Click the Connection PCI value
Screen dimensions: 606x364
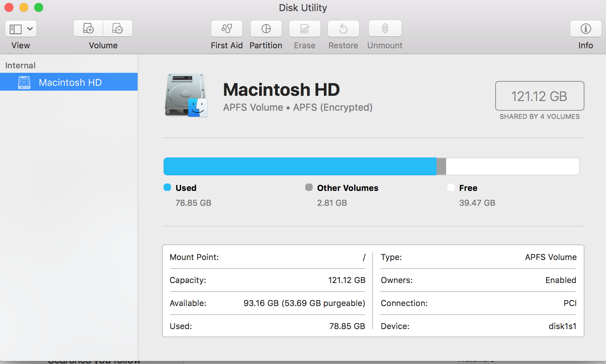[x=570, y=303]
